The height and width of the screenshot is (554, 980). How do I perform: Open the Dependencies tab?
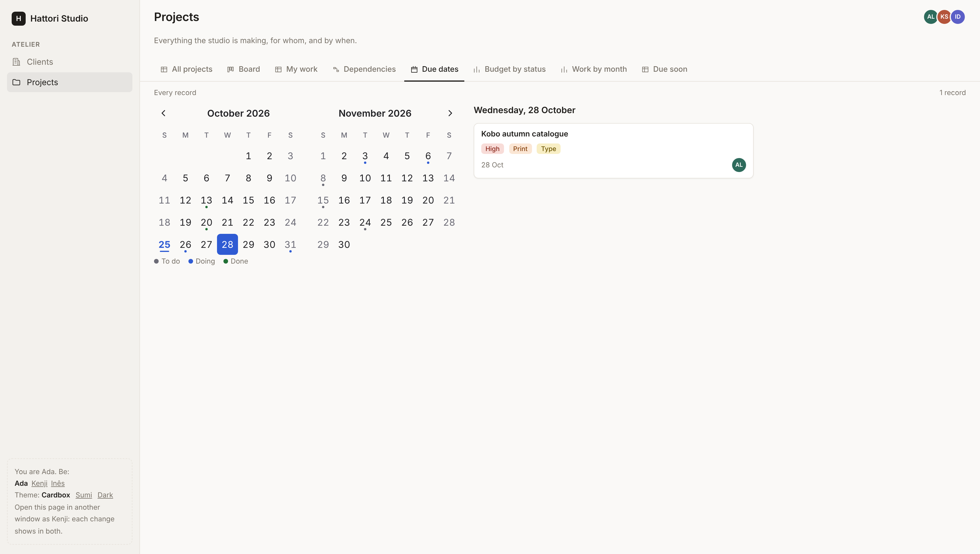[x=364, y=69]
